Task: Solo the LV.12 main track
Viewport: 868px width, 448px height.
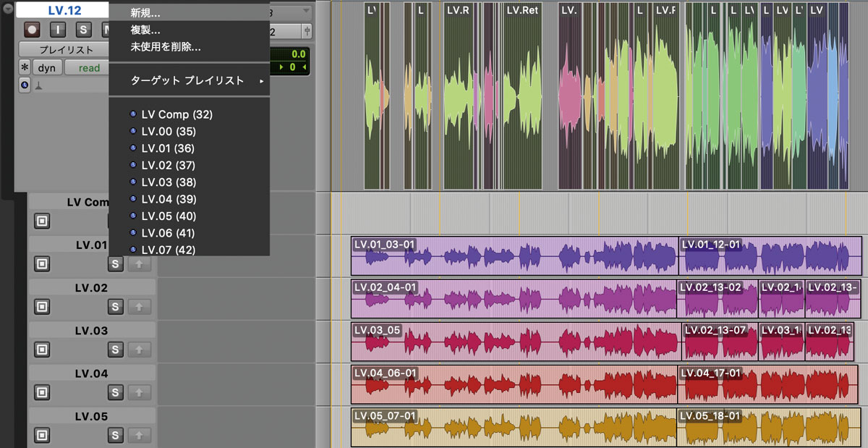Action: 83,30
